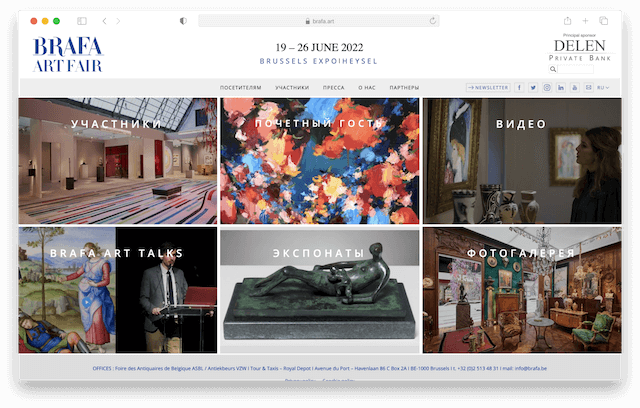Open the Safari share icon

coord(567,20)
